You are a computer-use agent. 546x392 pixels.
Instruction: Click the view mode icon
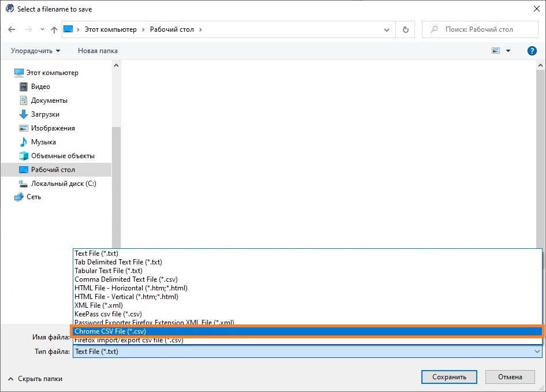(x=496, y=51)
